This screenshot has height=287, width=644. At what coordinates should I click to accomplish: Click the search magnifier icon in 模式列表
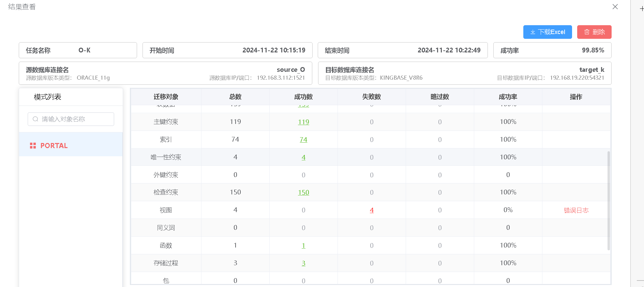click(x=35, y=119)
